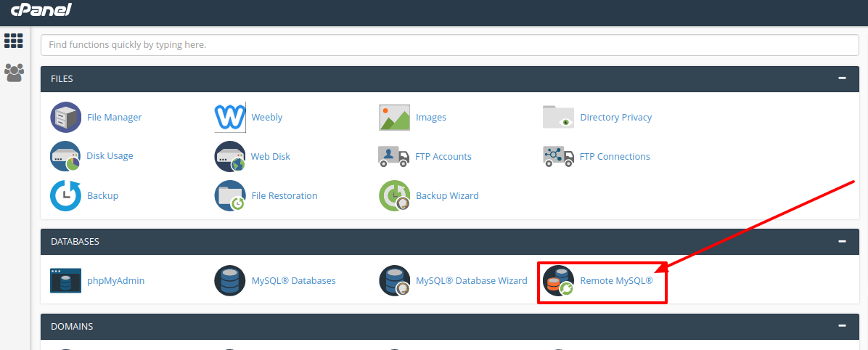
Task: Open the Remote MySQL icon
Action: [x=558, y=280]
